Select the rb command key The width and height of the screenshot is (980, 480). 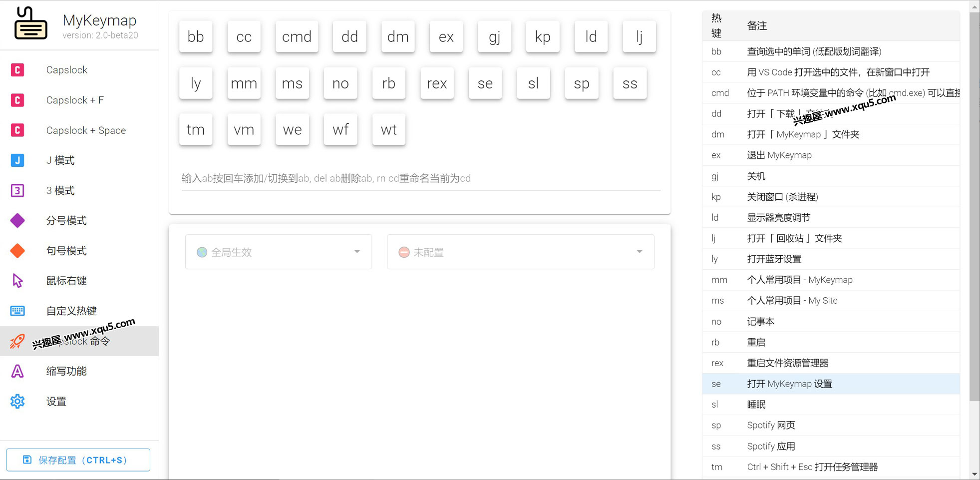coord(389,83)
